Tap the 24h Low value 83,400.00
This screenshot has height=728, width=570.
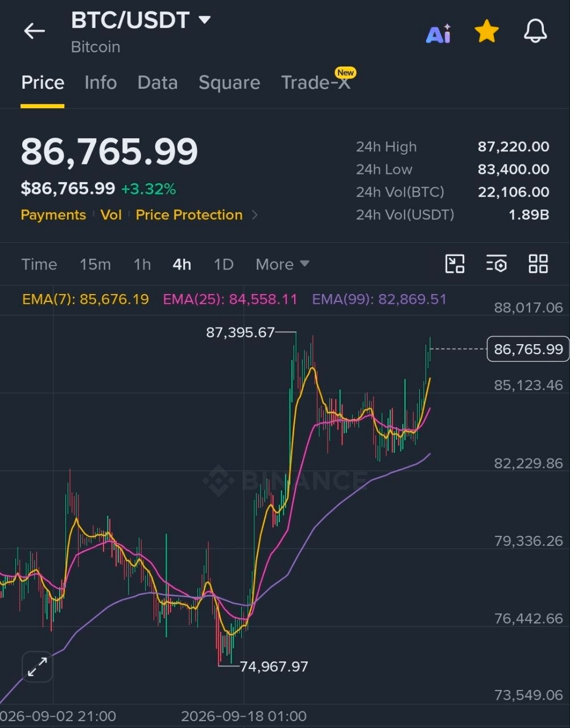[x=514, y=169]
